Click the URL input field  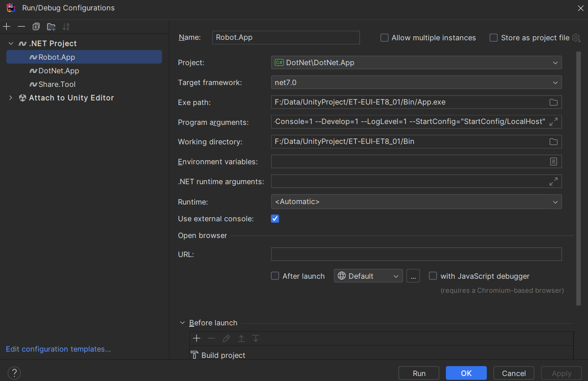416,254
